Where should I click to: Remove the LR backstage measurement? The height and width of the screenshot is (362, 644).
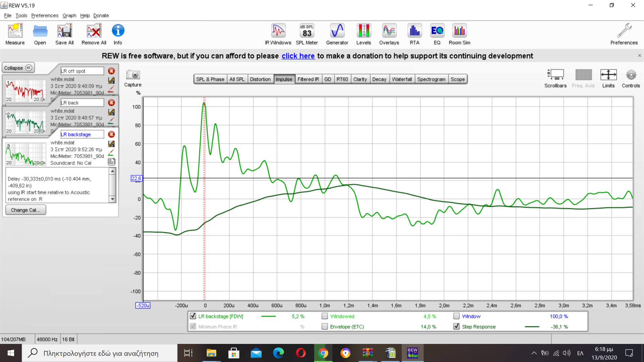pyautogui.click(x=111, y=134)
